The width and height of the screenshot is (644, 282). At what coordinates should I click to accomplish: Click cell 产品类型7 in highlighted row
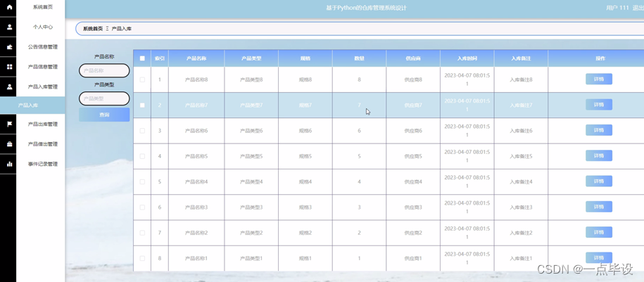(251, 105)
